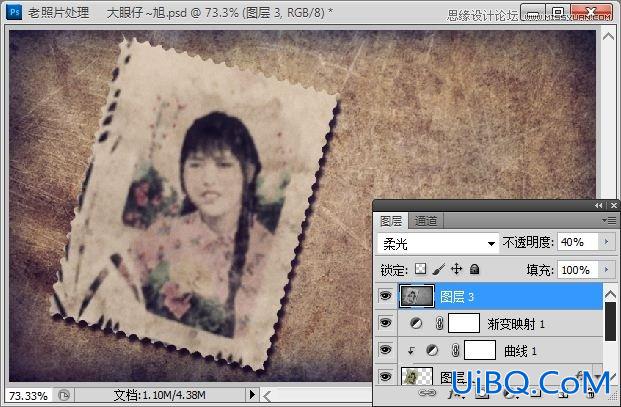Screen dimensions: 621x407
Task: Toggle visibility of 曲线 1 layer
Action: tap(385, 350)
